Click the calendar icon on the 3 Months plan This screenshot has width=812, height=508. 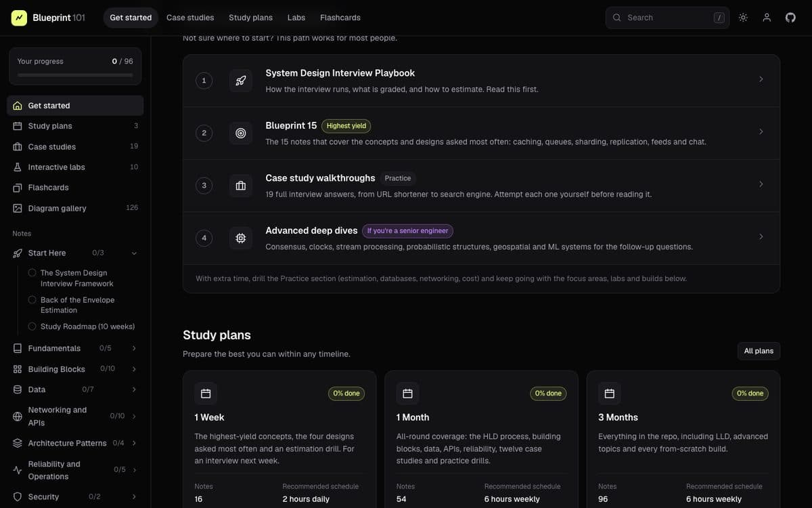click(x=609, y=394)
